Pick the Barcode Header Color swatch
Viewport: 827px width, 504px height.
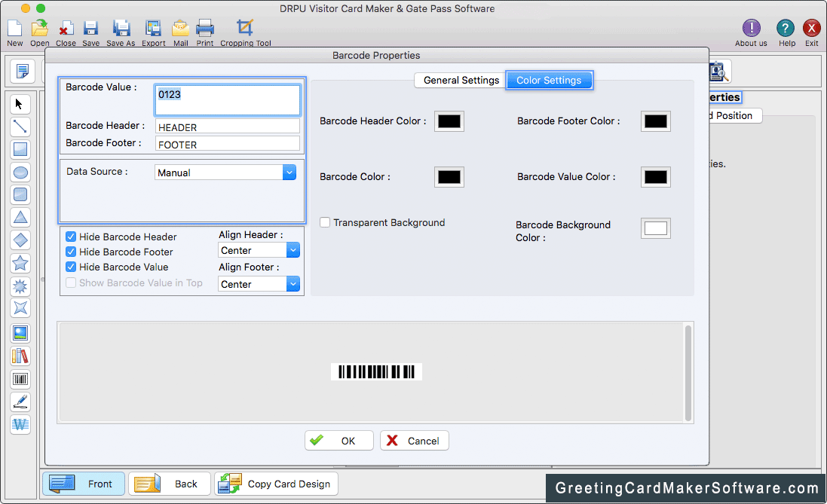click(449, 121)
